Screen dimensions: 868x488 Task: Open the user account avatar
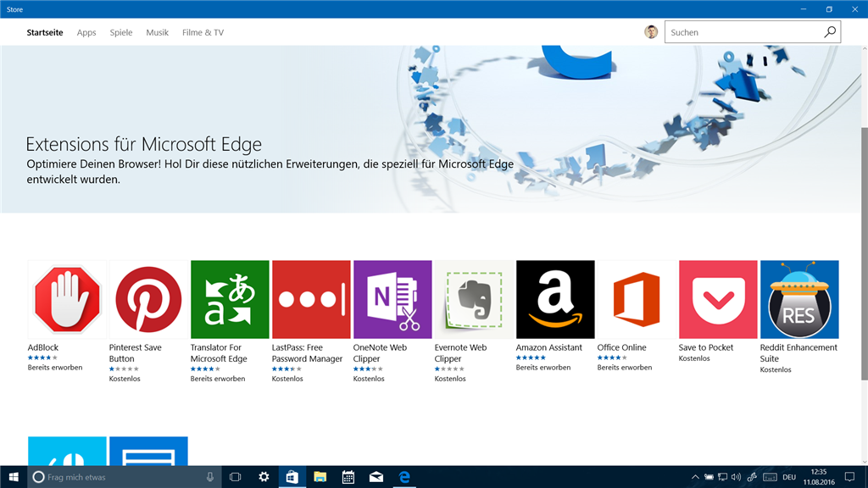coord(651,32)
